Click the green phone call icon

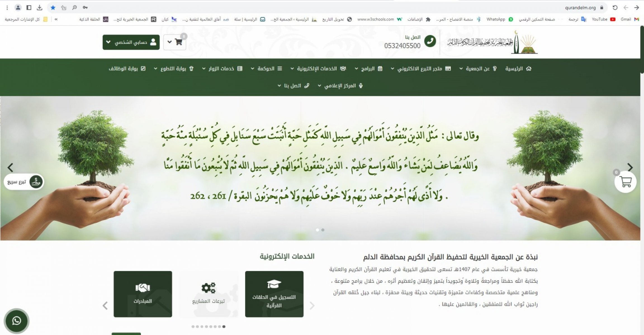430,41
